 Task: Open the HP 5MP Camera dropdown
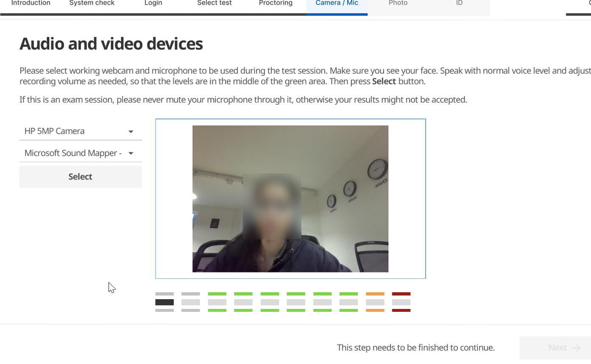81,131
